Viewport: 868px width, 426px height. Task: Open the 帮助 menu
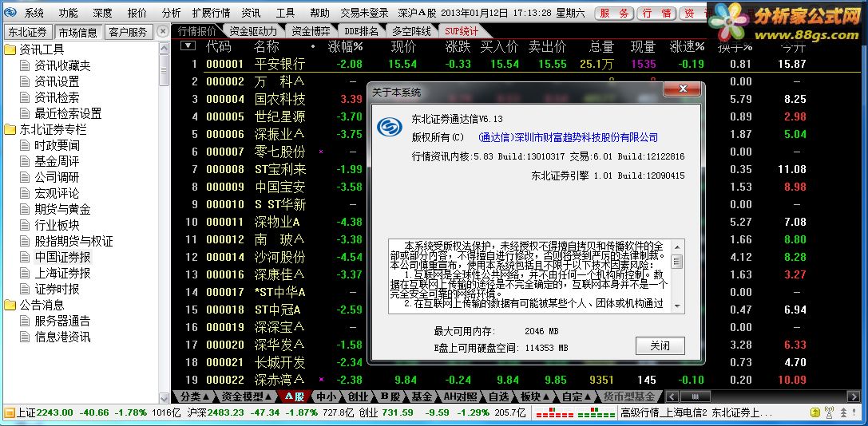319,14
